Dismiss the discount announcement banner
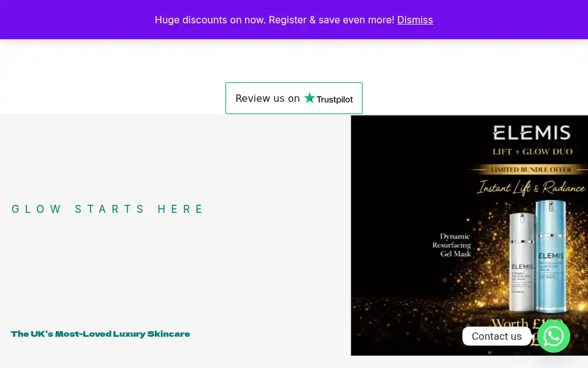The image size is (588, 368). click(415, 20)
